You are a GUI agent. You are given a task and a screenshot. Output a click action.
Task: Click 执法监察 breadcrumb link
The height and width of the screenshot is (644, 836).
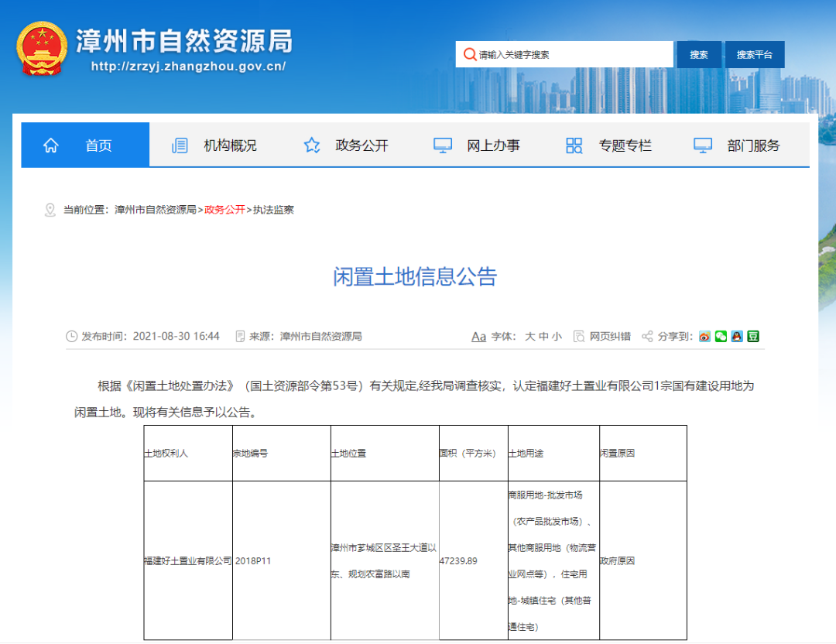point(273,210)
